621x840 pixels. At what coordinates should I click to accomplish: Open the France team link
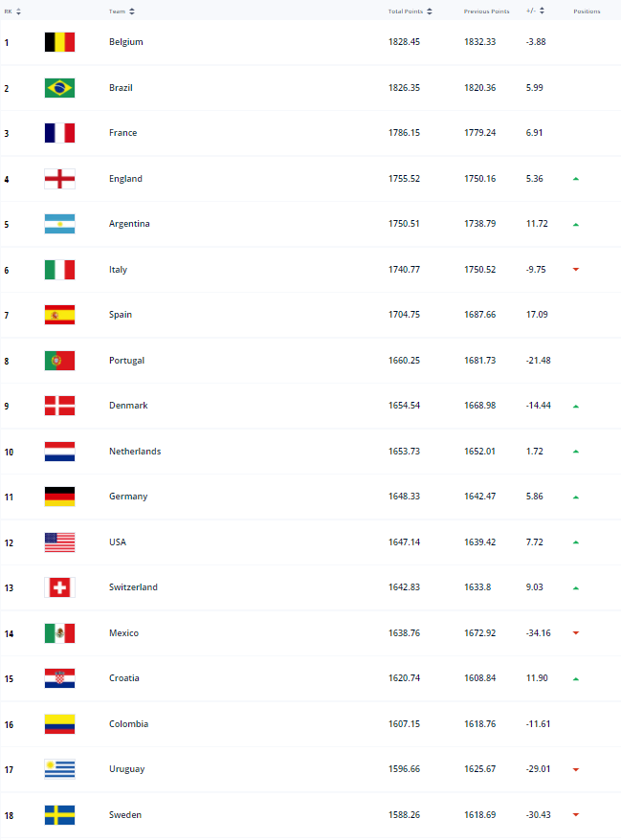123,133
